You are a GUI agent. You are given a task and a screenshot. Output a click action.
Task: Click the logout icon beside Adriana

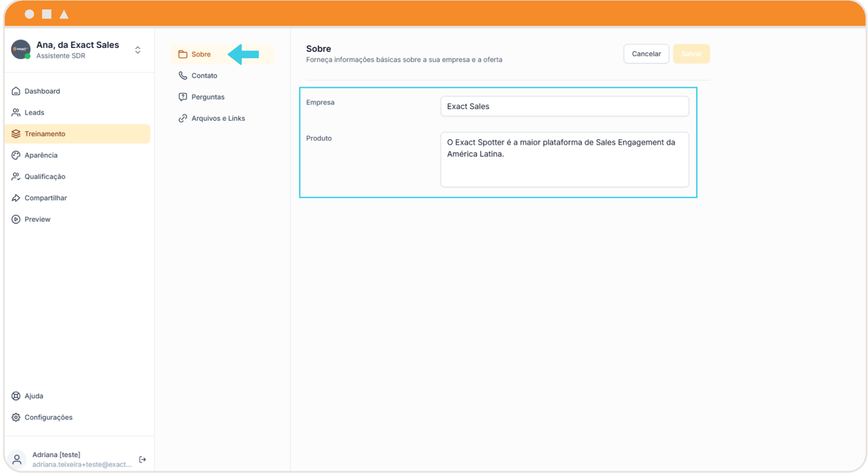pos(142,460)
